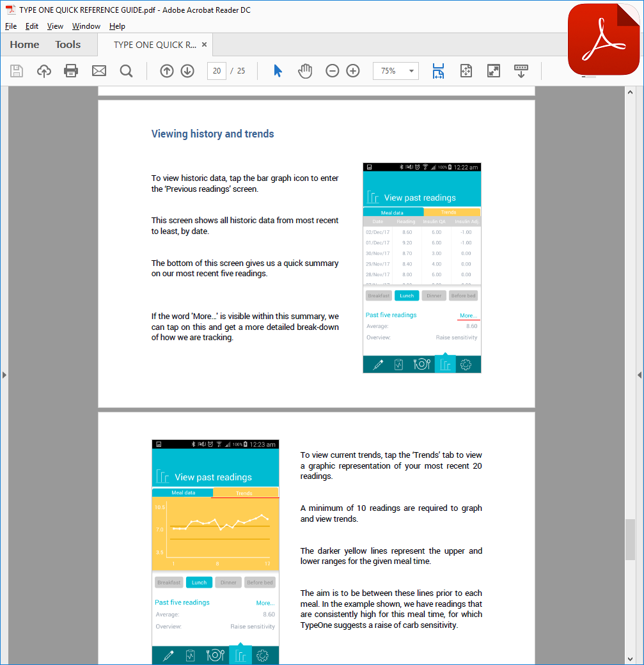
Task: Click the trends graph in the lower screenshot
Action: (216, 533)
